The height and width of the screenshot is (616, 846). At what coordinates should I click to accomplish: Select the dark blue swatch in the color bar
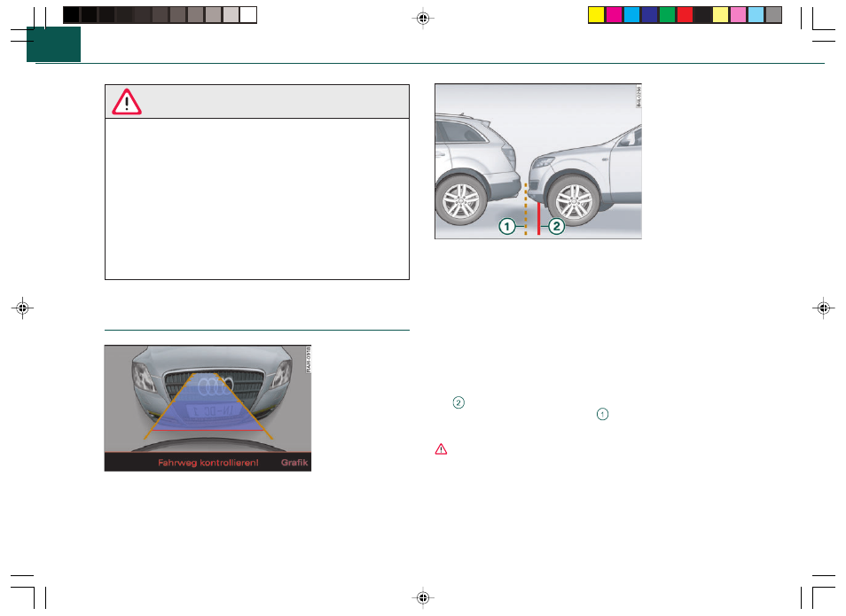coord(650,15)
